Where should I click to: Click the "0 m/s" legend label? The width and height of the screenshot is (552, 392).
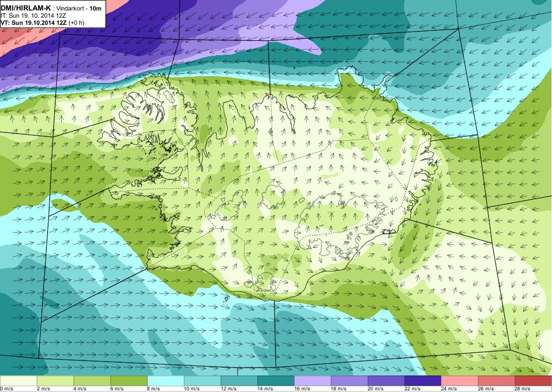pyautogui.click(x=7, y=389)
